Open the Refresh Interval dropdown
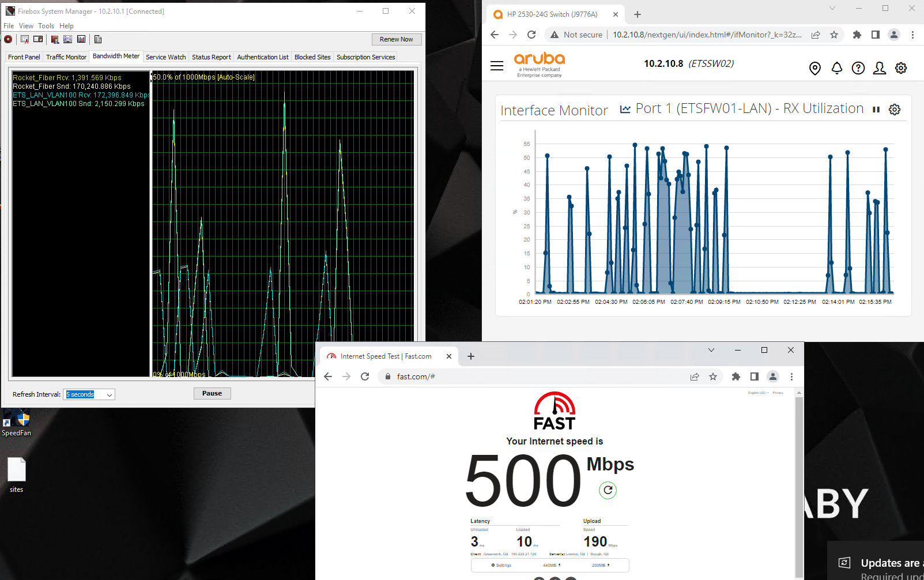 click(x=89, y=394)
